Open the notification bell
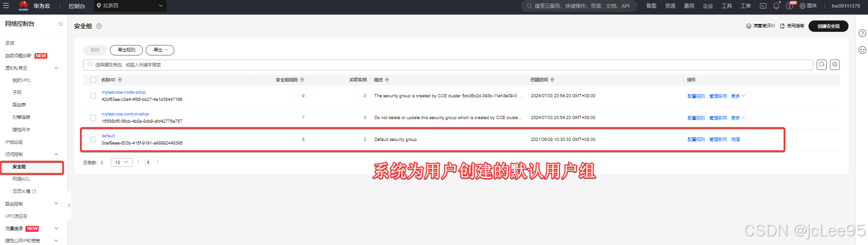 (776, 6)
